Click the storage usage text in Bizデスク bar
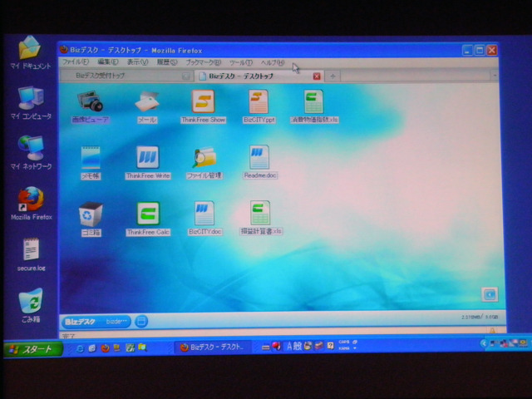 click(480, 317)
